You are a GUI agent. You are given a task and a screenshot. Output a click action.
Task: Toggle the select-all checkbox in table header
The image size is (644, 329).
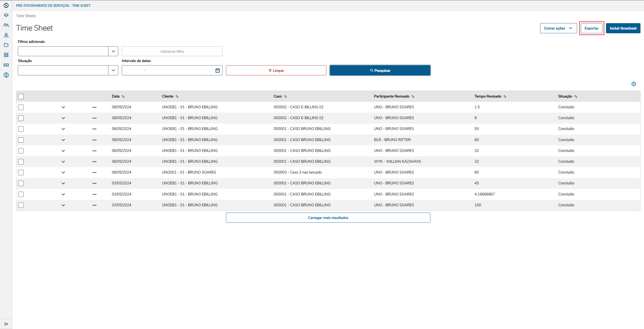(21, 96)
